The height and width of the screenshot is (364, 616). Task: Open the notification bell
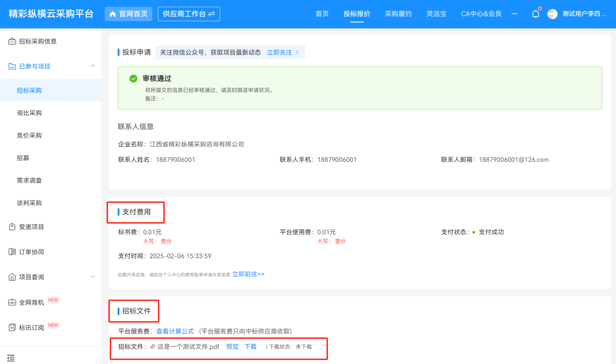535,14
